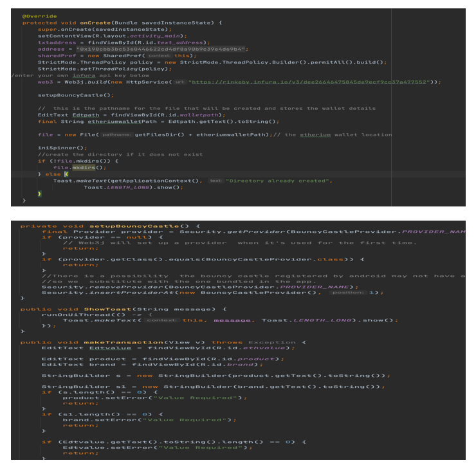Click the final String etheriumwalletPath line
Viewport: 476px width, 465px height.
pyautogui.click(x=158, y=122)
